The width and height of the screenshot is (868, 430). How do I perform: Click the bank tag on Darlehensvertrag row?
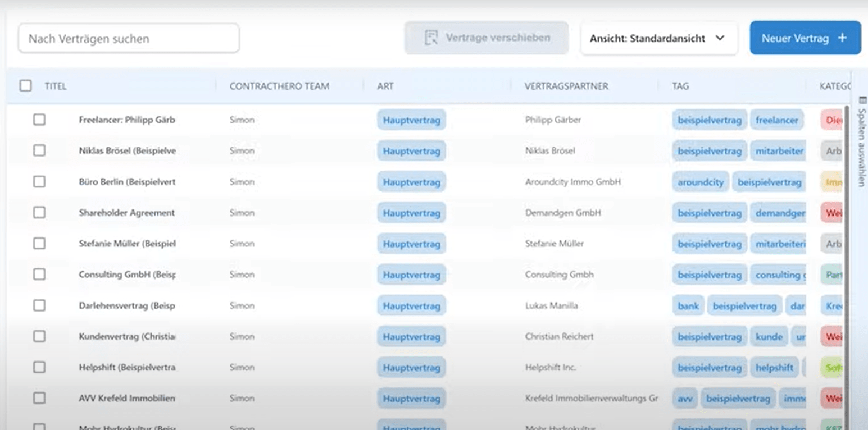pos(688,306)
